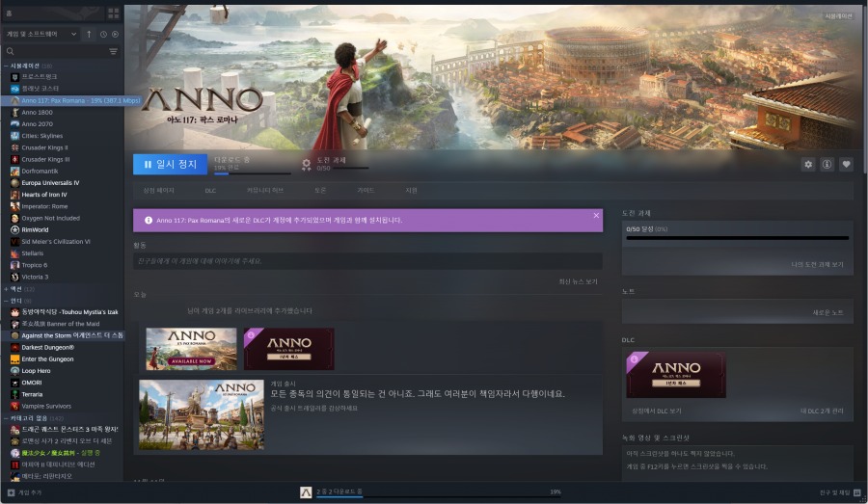Screen dimensions: 868x504
Task: Open game settings gear icon
Action: [x=808, y=165]
